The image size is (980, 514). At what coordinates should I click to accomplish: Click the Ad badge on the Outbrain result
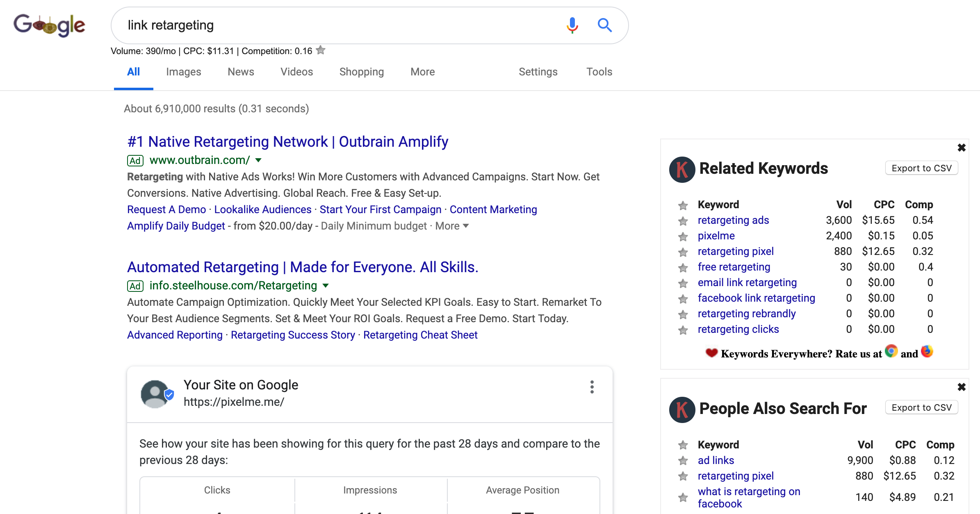coord(135,161)
